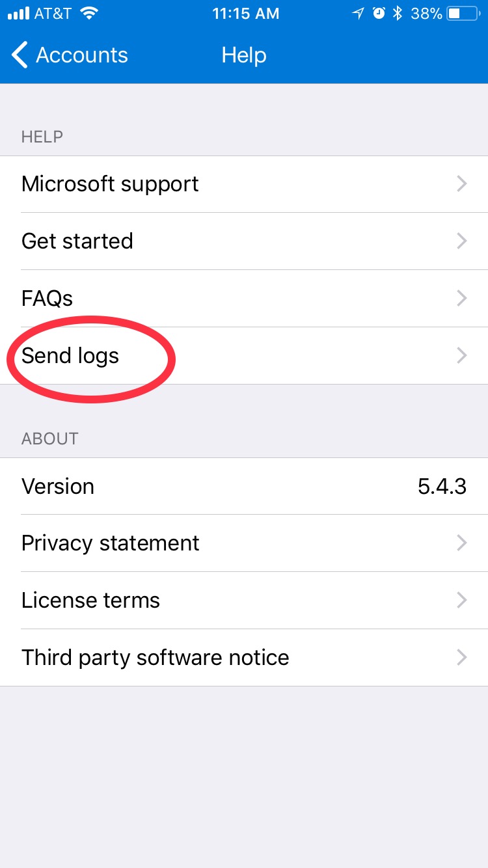Viewport: 488px width, 868px height.
Task: Expand the Get started chevron
Action: [462, 241]
